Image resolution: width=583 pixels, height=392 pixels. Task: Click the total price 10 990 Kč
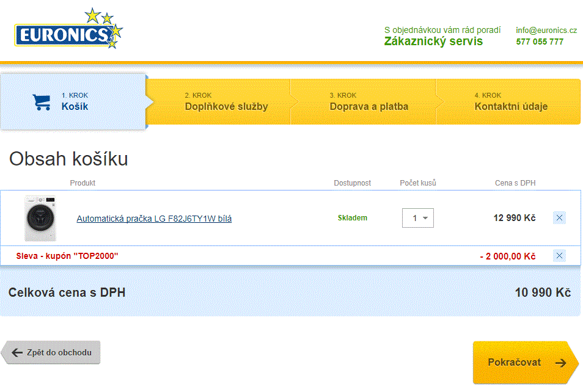543,292
